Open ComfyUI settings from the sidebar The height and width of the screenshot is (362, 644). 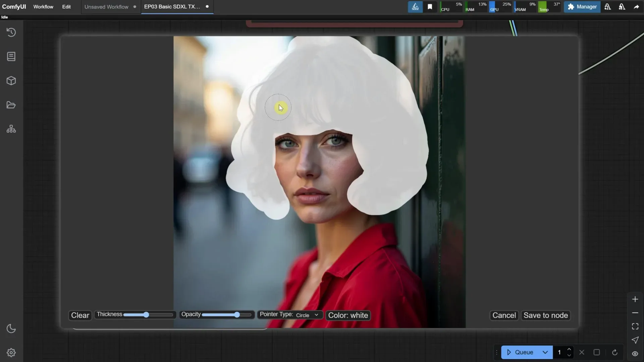(x=11, y=353)
